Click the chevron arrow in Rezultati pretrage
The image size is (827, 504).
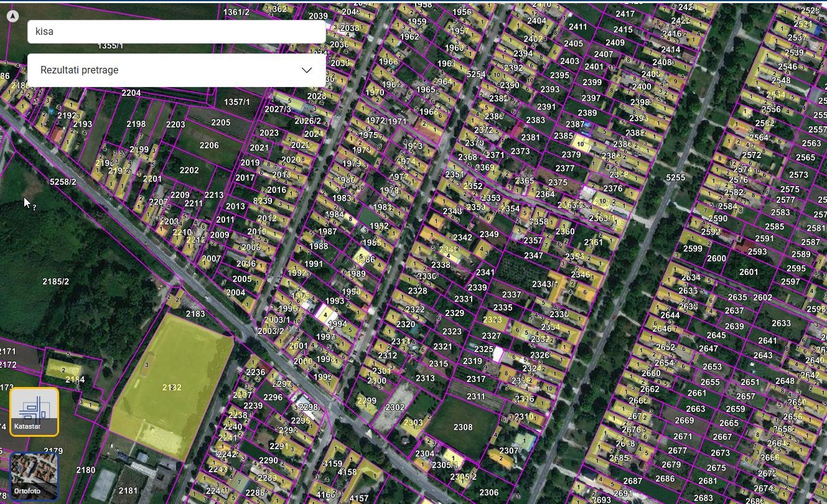coord(307,70)
